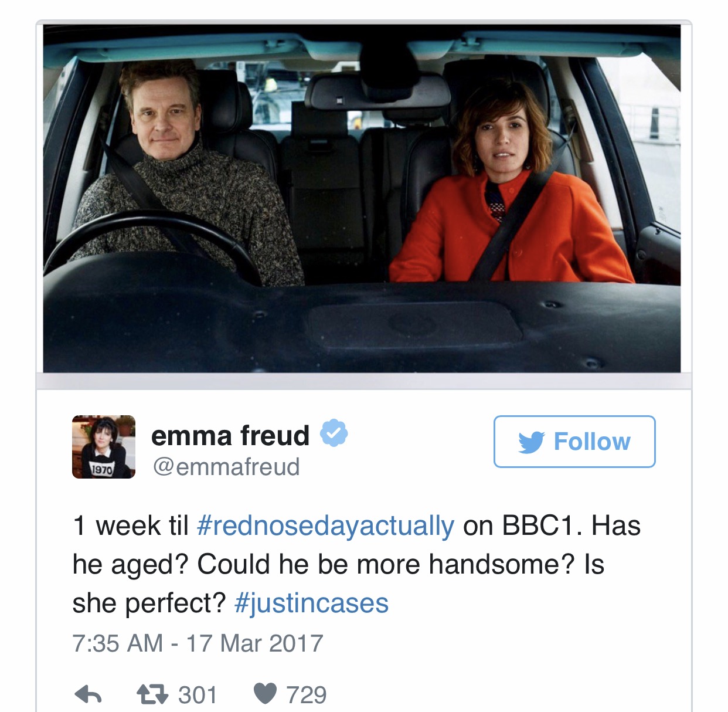View the 301 retweets count
The image size is (728, 712).
coord(198,695)
